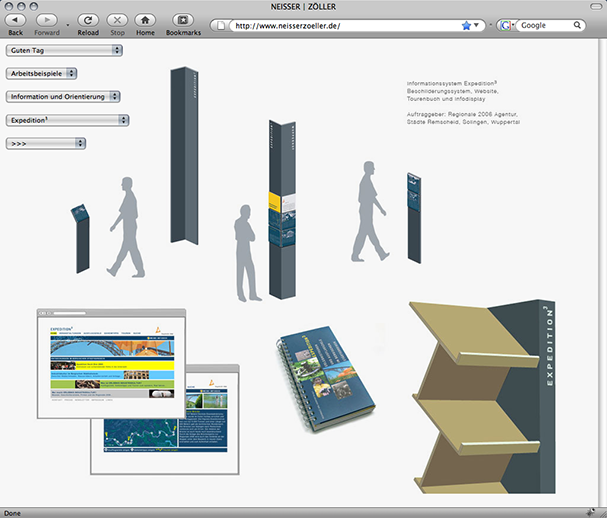This screenshot has height=518, width=607.
Task: Open URL history arrow in address bar
Action: (477, 25)
